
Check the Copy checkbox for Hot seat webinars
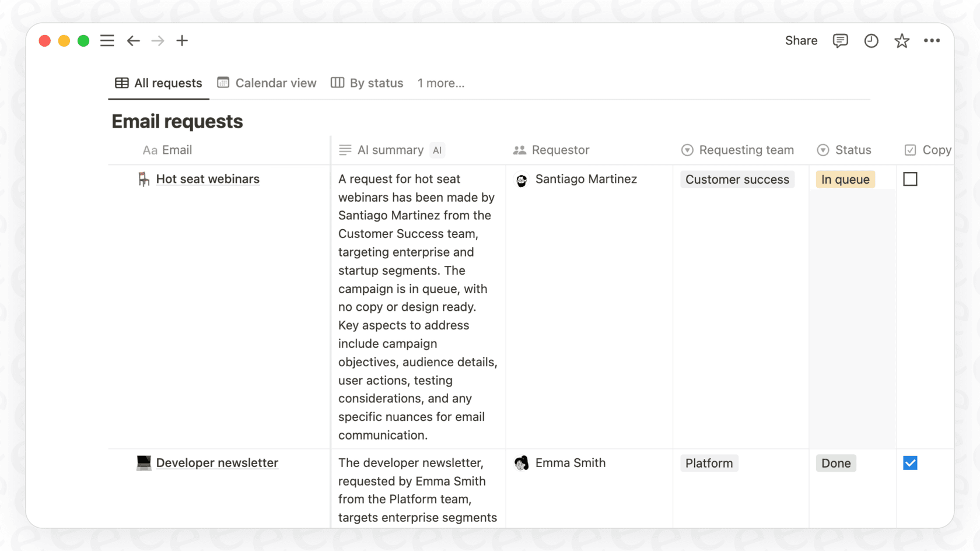point(910,179)
